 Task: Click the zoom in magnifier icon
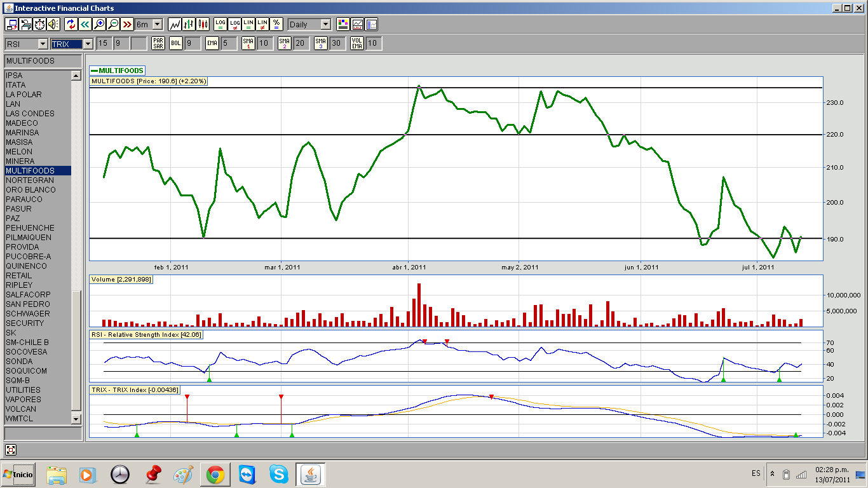(99, 24)
